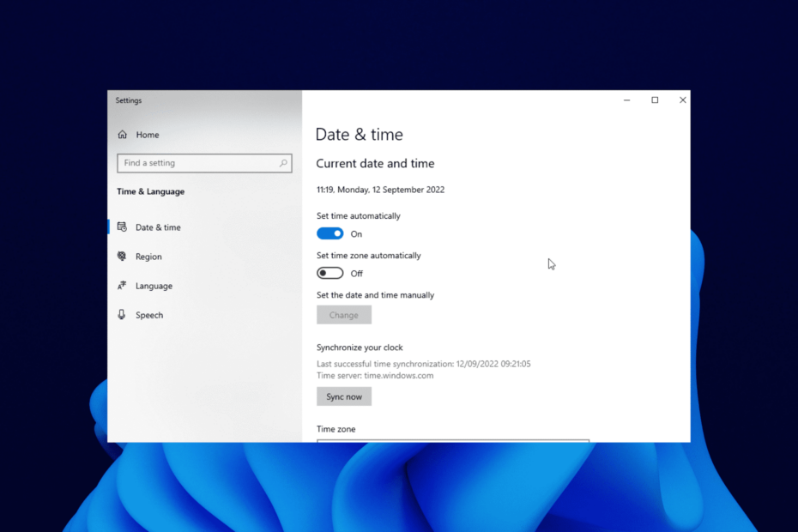Open the Region settings page
The image size is (798, 532).
205,256
